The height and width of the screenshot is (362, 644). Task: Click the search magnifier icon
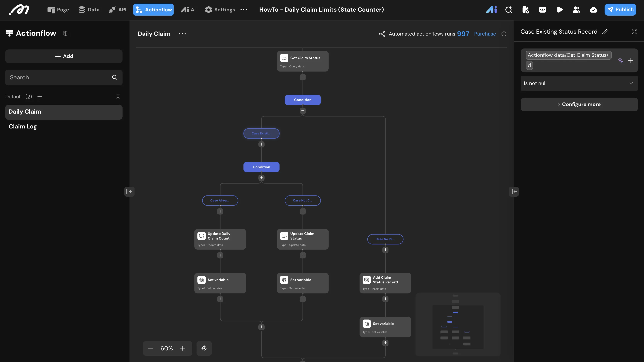[115, 77]
